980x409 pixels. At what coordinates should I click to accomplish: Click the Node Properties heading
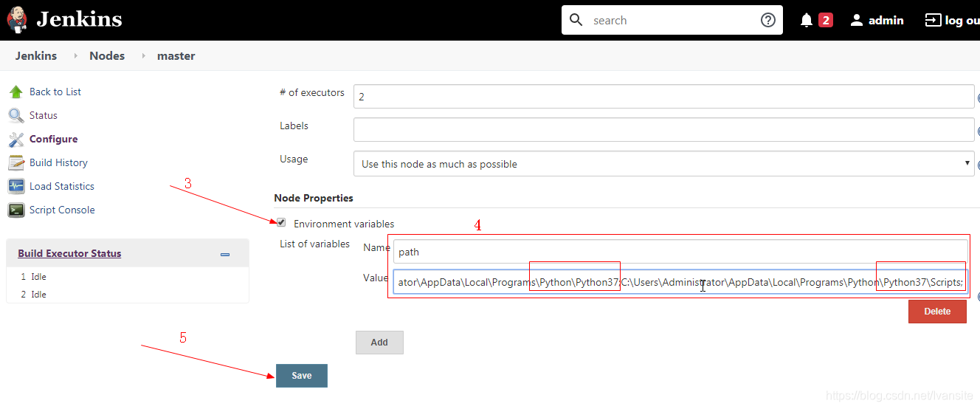tap(314, 198)
